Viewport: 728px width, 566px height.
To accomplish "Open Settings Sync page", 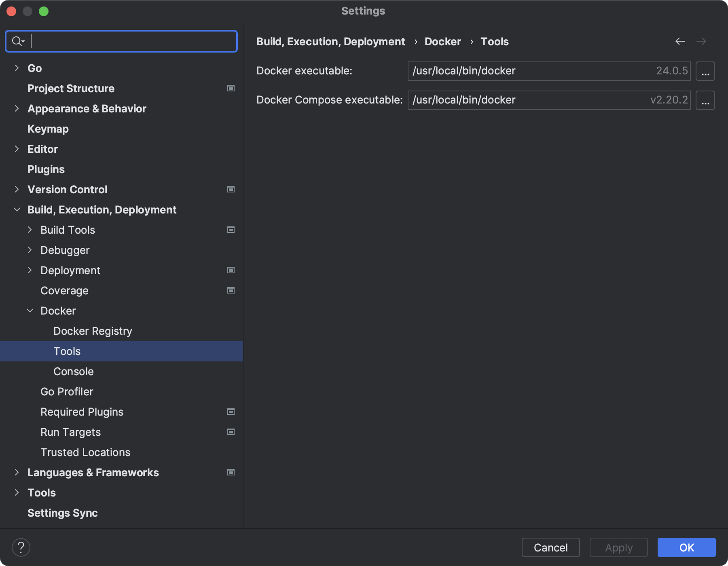I will [x=63, y=513].
